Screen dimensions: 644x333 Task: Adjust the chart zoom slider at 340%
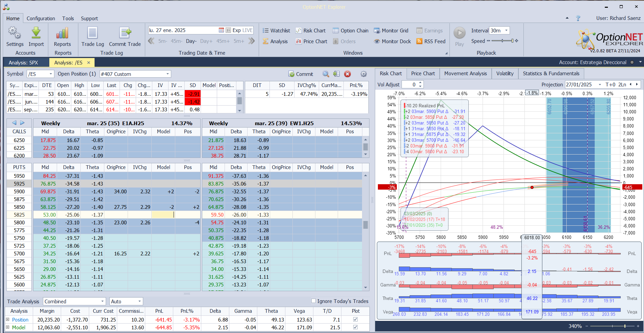point(612,326)
